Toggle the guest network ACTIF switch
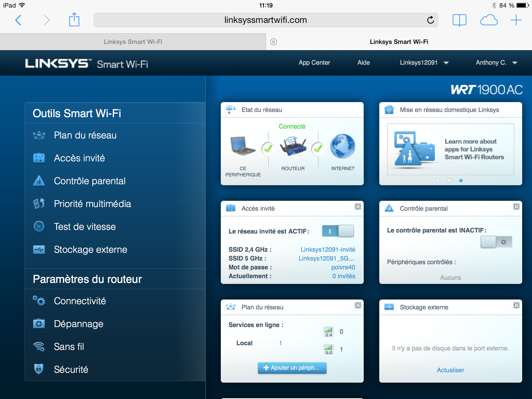Viewport: 532px width, 399px height. click(338, 231)
